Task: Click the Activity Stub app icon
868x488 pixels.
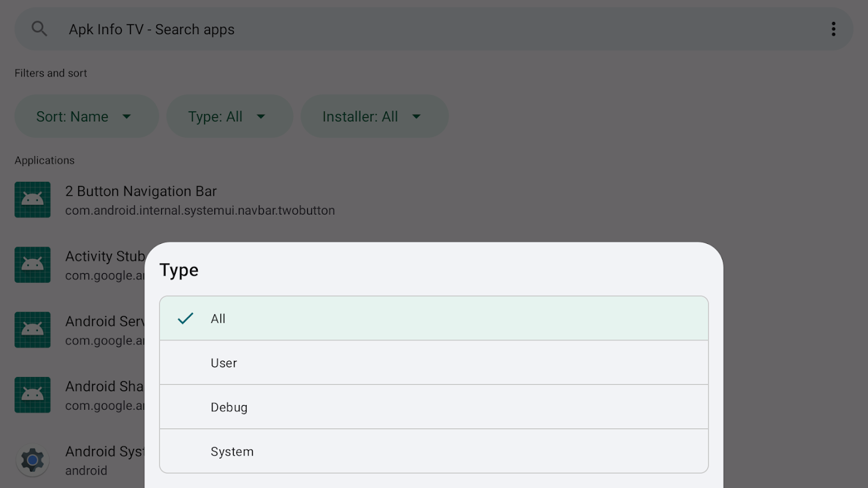Action: click(x=32, y=265)
